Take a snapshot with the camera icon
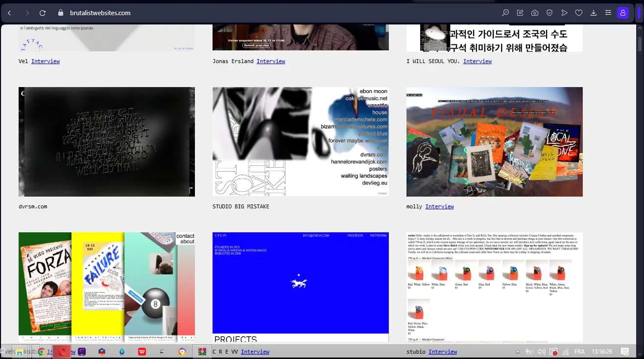 click(535, 13)
